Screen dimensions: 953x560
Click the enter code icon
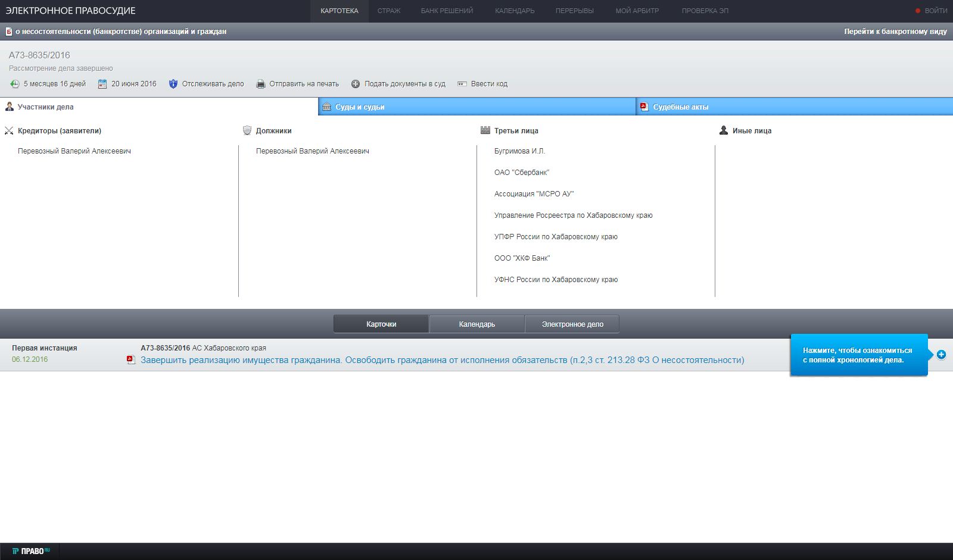(462, 84)
